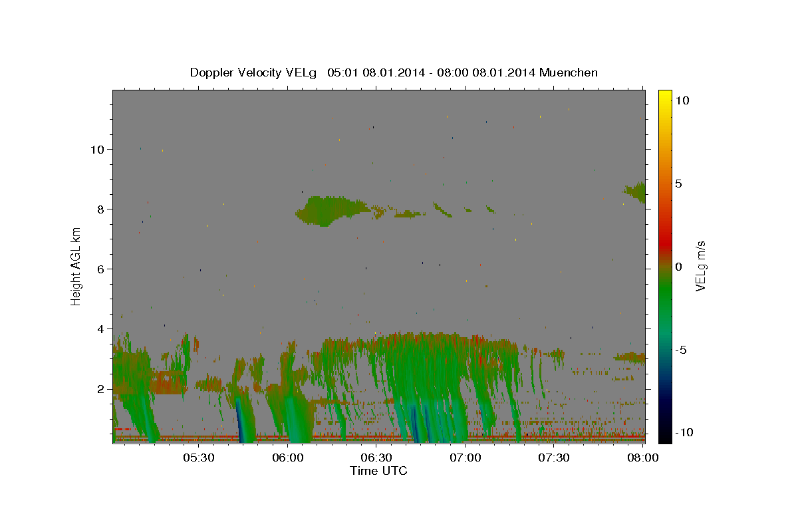Click the 06:30 time tick label

click(x=376, y=458)
